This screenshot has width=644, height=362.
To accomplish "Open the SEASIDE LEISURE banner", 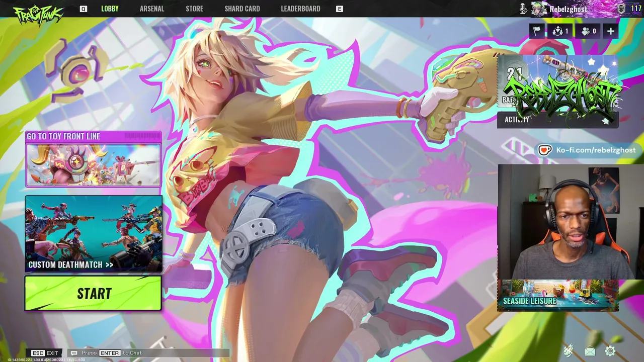I will pyautogui.click(x=557, y=295).
